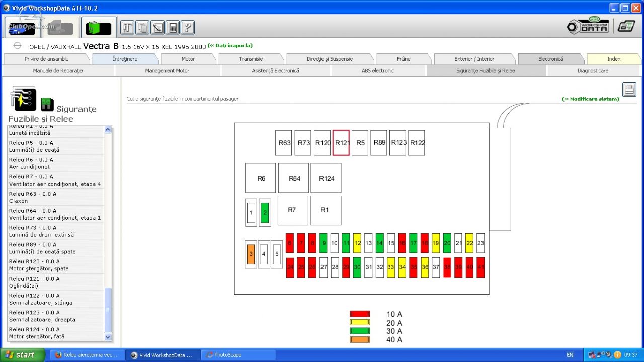The image size is (644, 362).
Task: Switch to PhotoScape in taskbar
Action: point(238,355)
